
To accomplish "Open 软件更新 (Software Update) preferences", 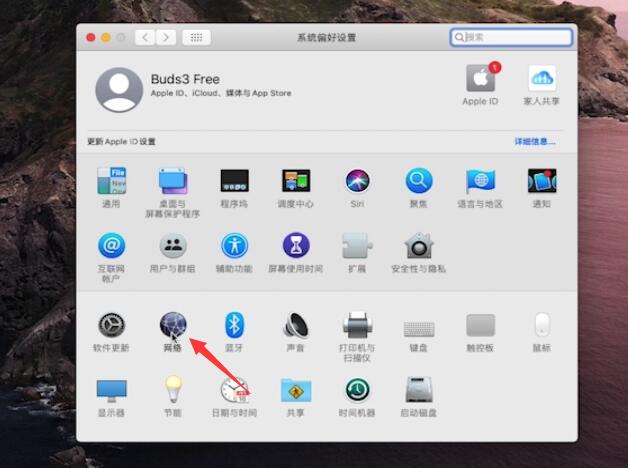I will (111, 325).
